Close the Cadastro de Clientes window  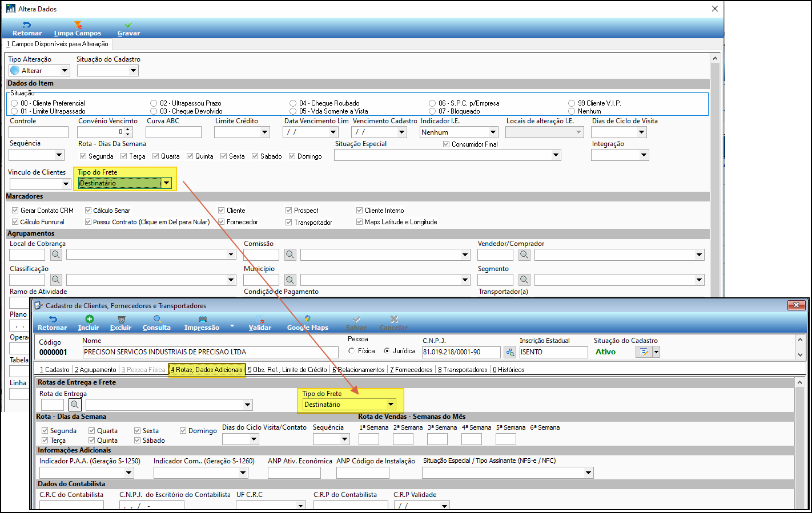(x=796, y=305)
